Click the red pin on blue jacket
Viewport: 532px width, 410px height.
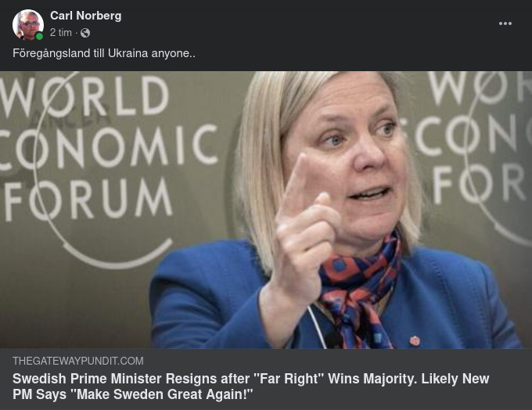(415, 340)
